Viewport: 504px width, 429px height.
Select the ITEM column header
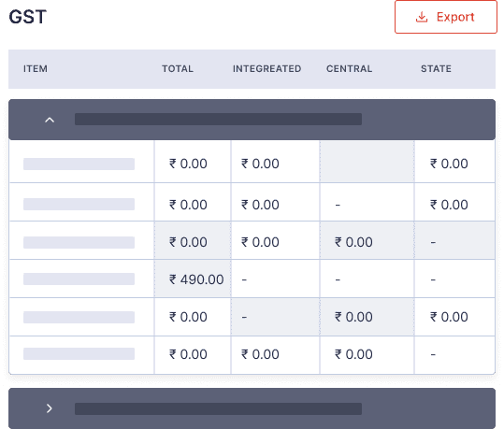(x=36, y=69)
